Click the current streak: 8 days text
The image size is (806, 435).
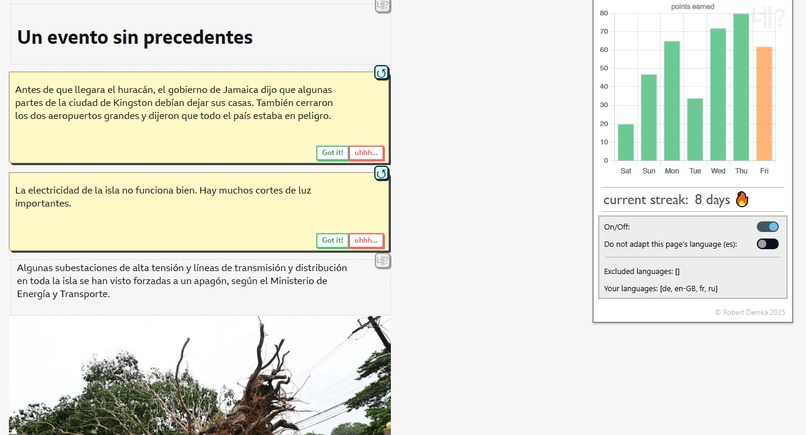[666, 200]
